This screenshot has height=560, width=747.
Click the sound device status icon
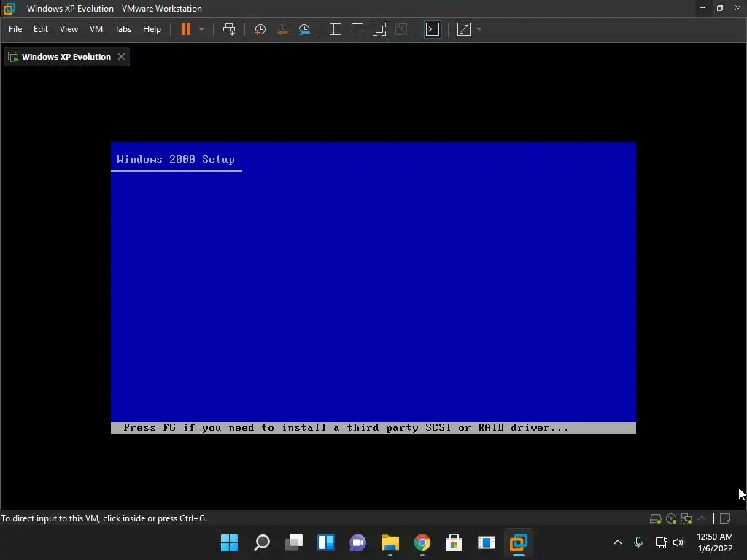pos(702,518)
